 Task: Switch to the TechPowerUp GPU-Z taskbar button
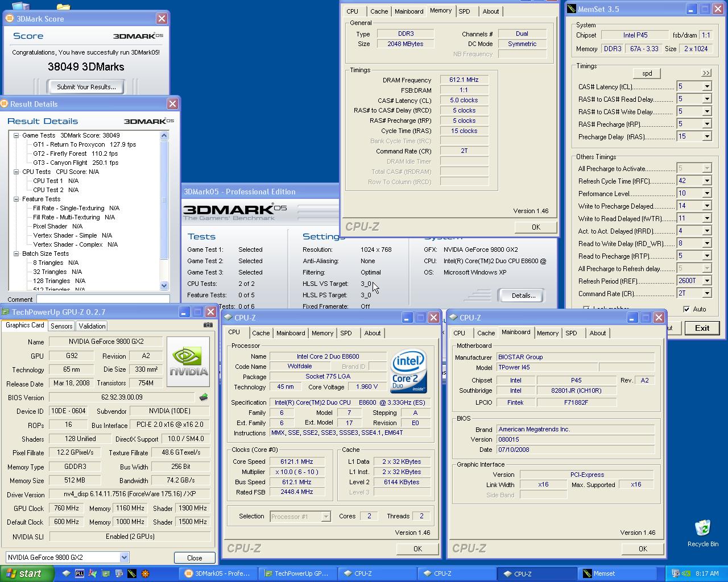[x=296, y=573]
